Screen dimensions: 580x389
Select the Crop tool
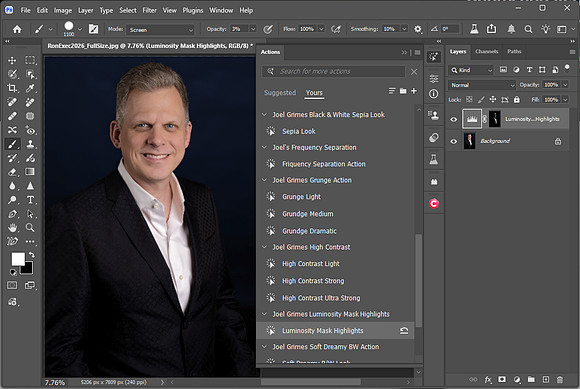(12, 88)
